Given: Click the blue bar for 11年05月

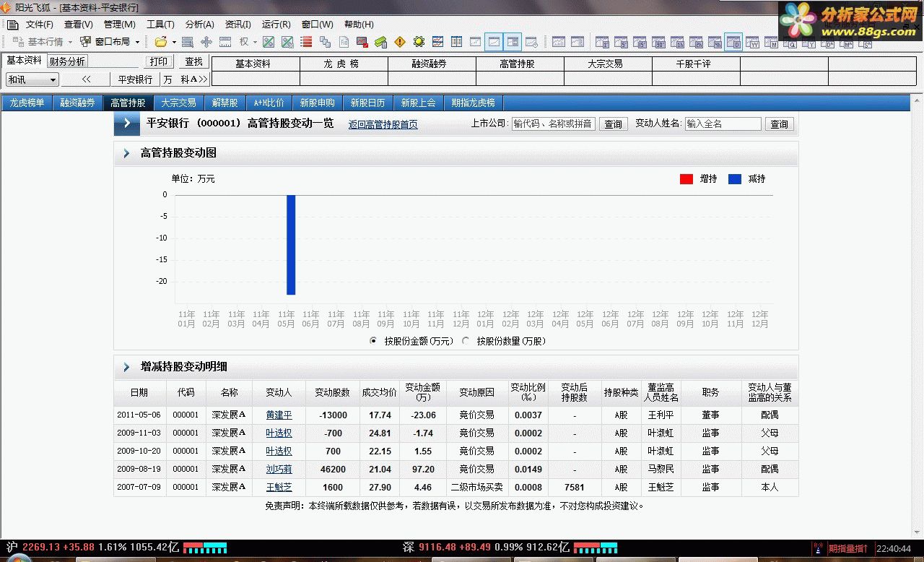Looking at the screenshot, I should [x=291, y=245].
